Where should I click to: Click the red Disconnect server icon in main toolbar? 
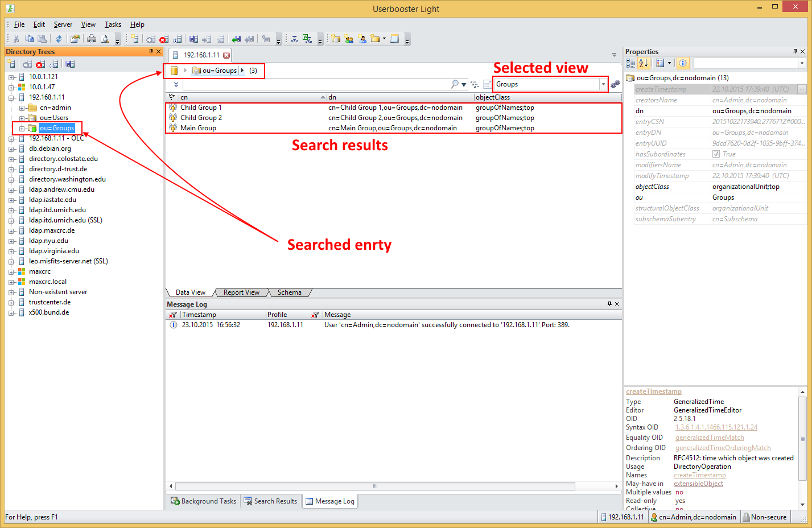(x=163, y=39)
